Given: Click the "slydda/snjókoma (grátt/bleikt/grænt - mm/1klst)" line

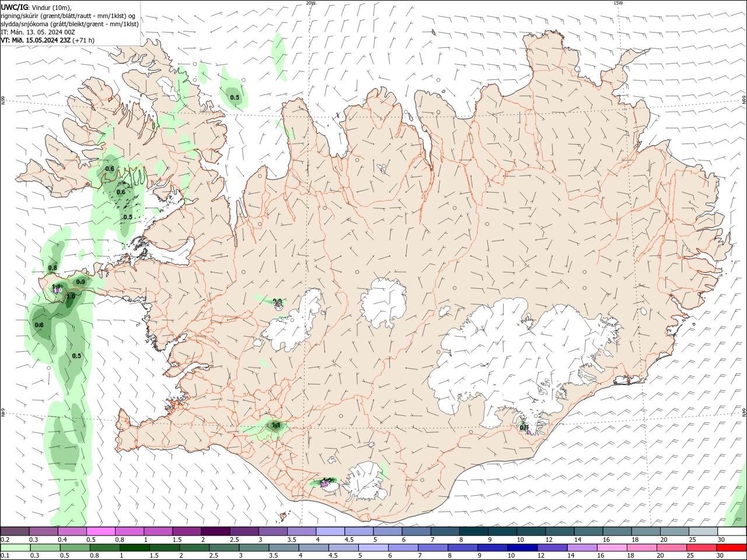Looking at the screenshot, I should pyautogui.click(x=70, y=24).
